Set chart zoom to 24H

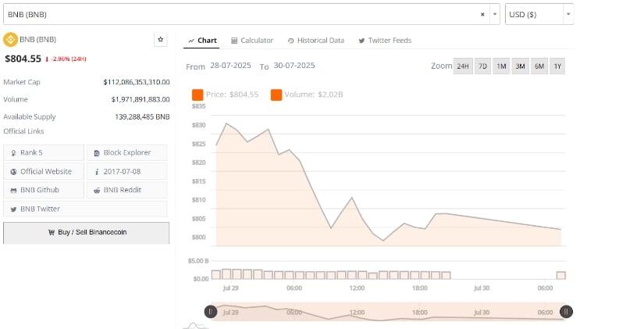463,66
